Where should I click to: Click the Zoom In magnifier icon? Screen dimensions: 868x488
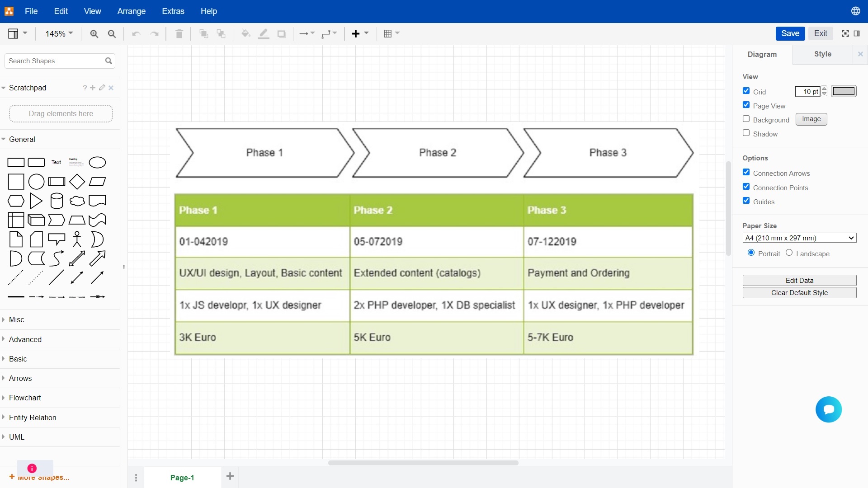point(94,34)
